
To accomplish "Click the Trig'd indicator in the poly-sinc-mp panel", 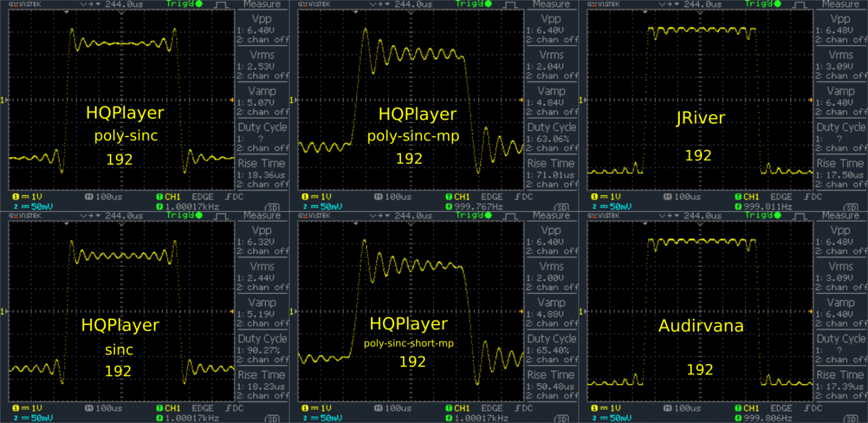I will pos(473,4).
